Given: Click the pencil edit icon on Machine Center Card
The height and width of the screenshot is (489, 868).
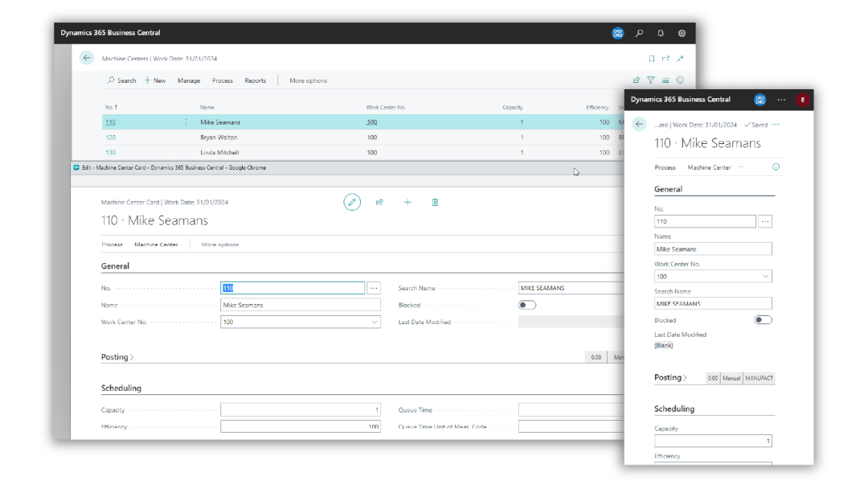Looking at the screenshot, I should point(352,203).
